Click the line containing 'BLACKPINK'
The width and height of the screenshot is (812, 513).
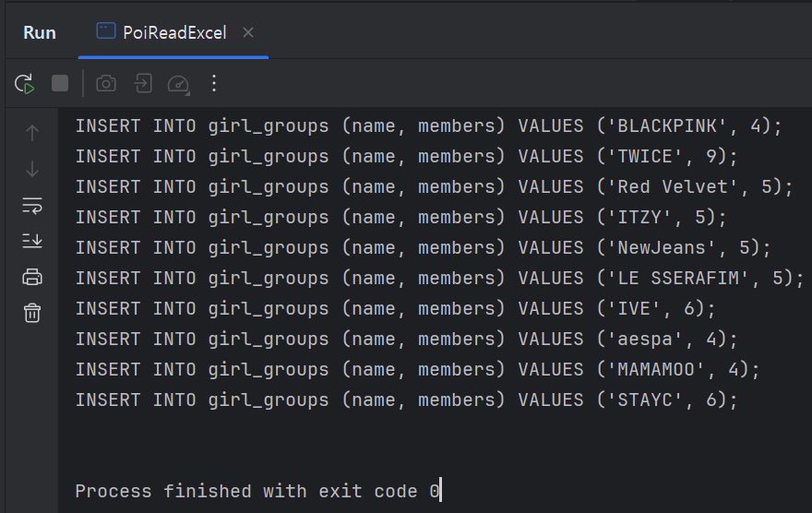[429, 125]
